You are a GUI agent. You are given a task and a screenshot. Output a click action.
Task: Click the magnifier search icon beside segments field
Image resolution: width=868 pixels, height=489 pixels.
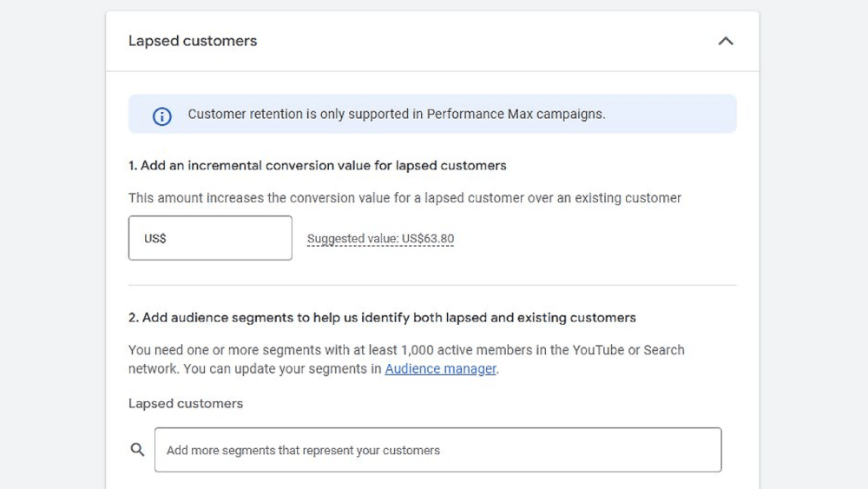137,450
